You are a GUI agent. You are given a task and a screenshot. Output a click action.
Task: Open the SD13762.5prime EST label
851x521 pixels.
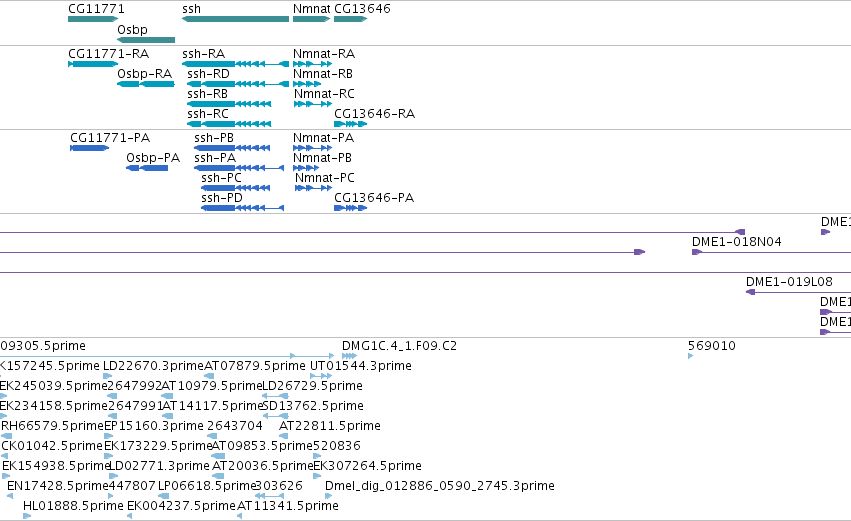(x=313, y=406)
